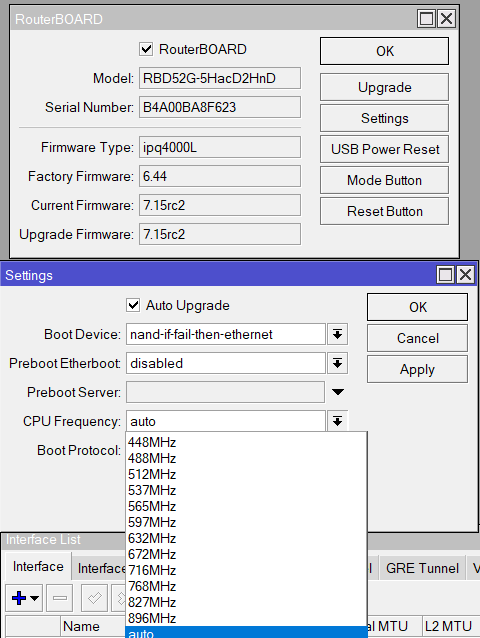480x638 pixels.
Task: Collapse the CPU Frequency dropdown arrow
Action: click(x=337, y=421)
